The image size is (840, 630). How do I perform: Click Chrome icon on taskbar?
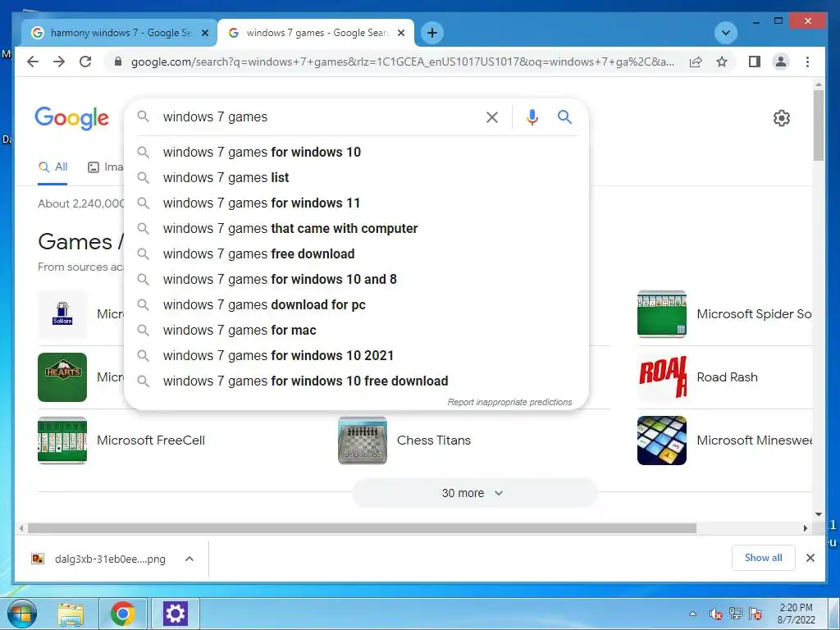(x=123, y=614)
